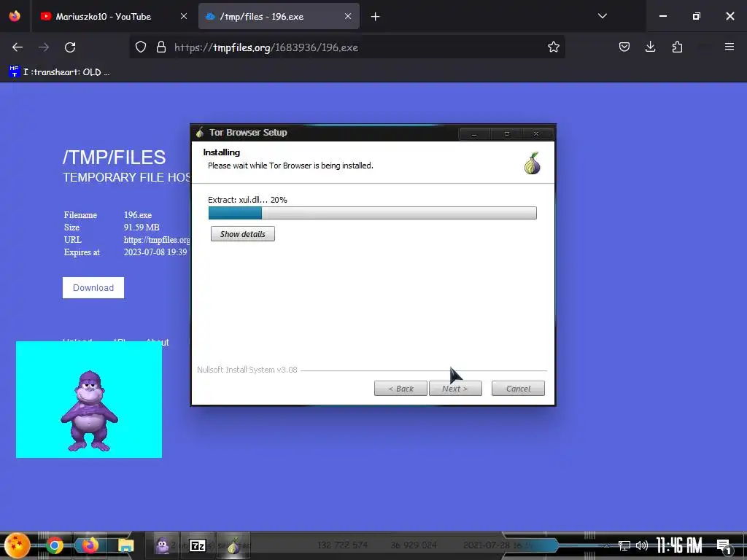View site security lock information

point(161,47)
